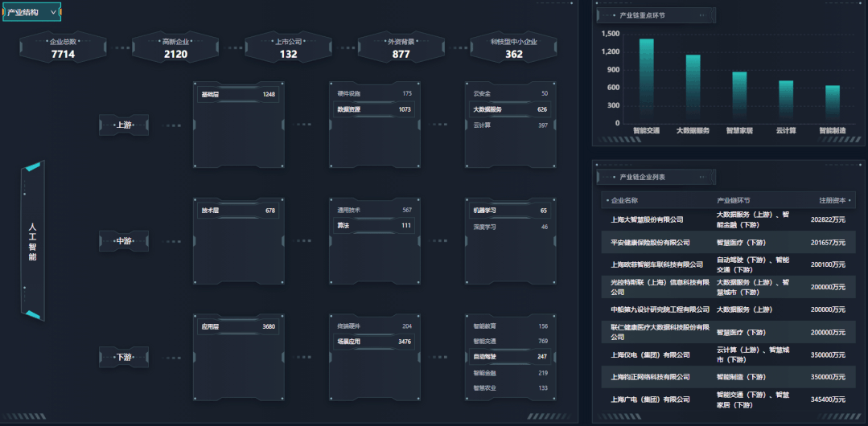Click the 产业链企业列表 panel title
868x426 pixels.
coord(643,177)
